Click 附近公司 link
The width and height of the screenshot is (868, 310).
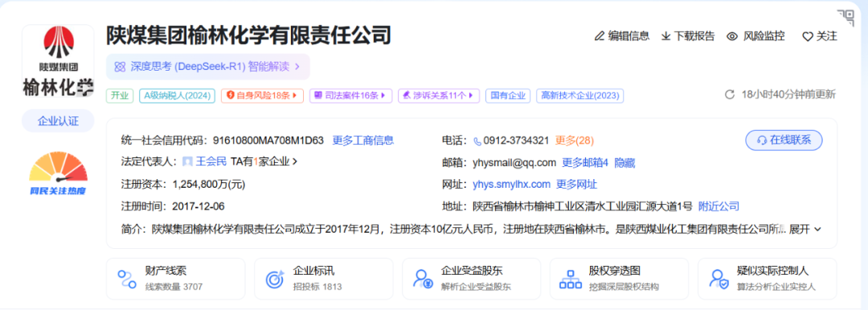coord(719,206)
